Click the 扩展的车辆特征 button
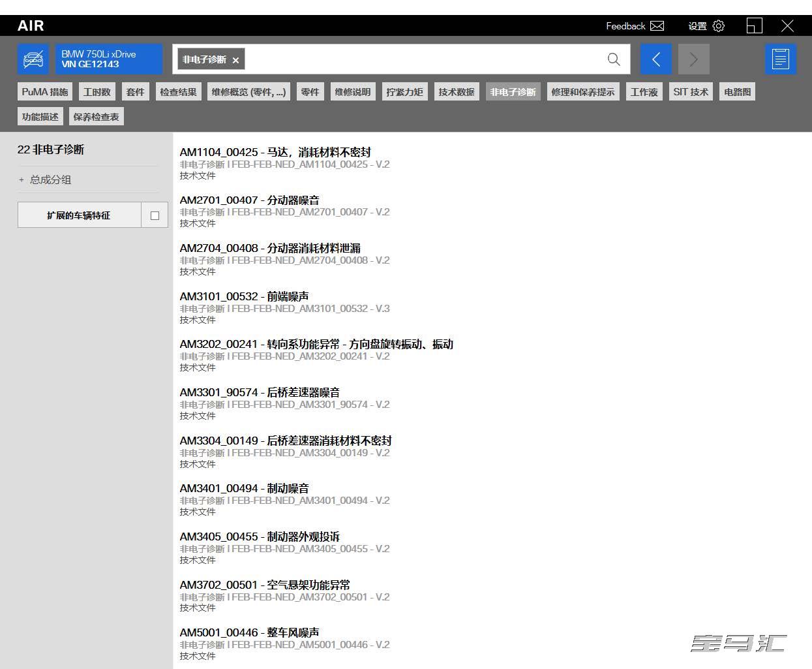The width and height of the screenshot is (812, 669). [79, 215]
